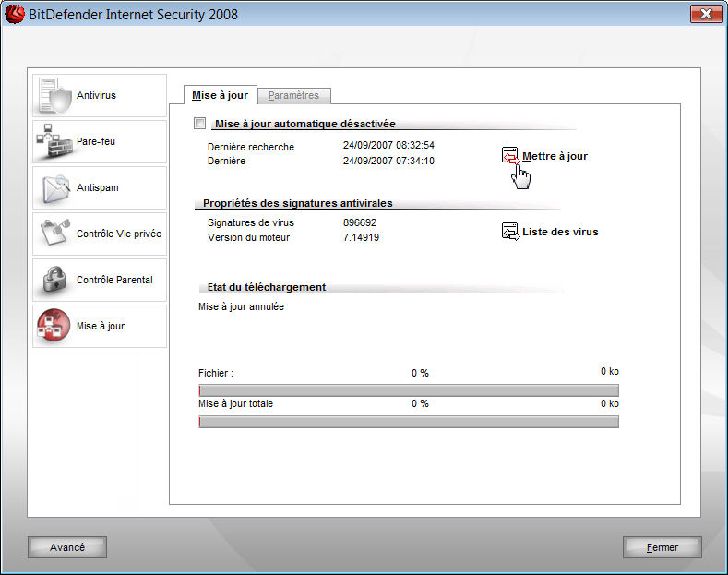
Task: Open Contrôle Vie privée icon
Action: 53,234
